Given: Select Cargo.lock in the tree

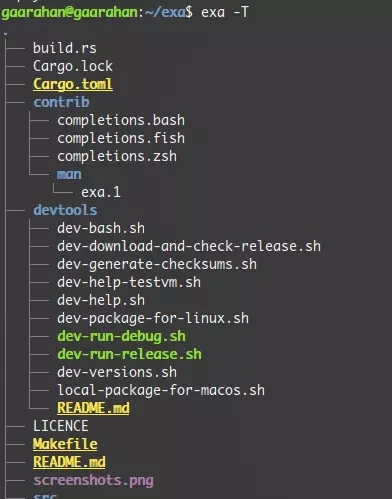Looking at the screenshot, I should [x=73, y=66].
